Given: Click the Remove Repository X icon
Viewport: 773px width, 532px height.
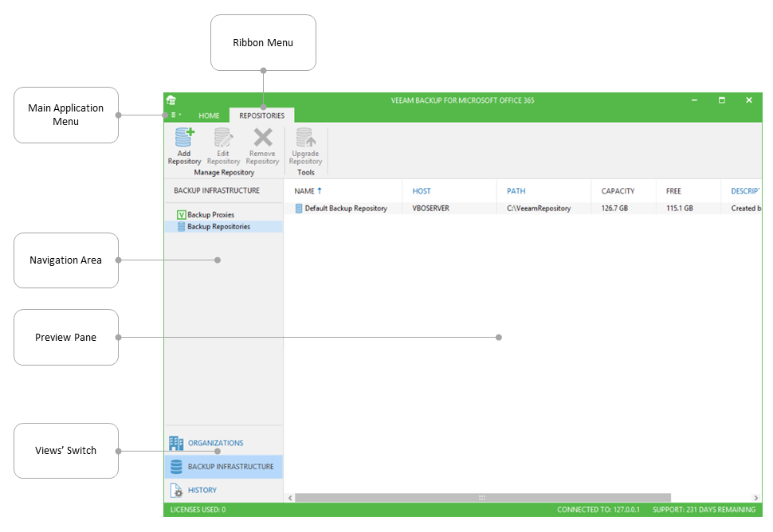Looking at the screenshot, I should tap(263, 138).
